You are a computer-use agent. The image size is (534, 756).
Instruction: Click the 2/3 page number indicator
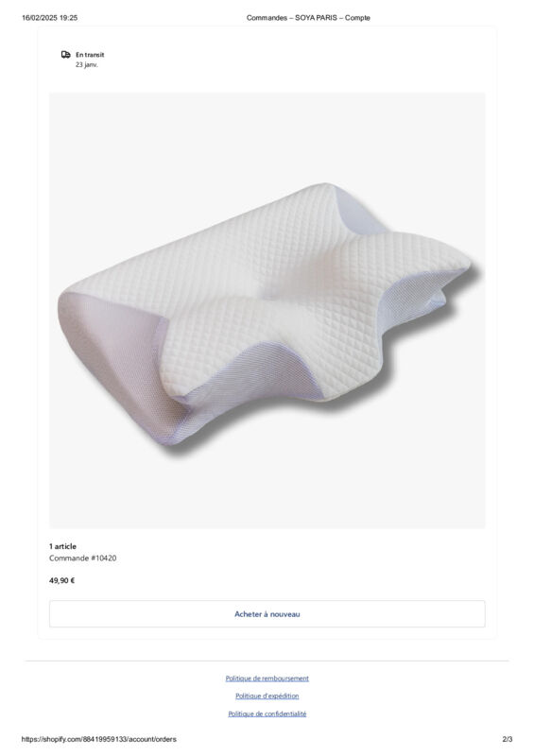(x=508, y=739)
